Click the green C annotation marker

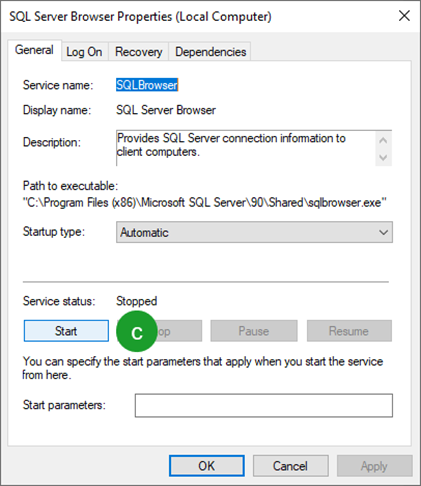137,331
